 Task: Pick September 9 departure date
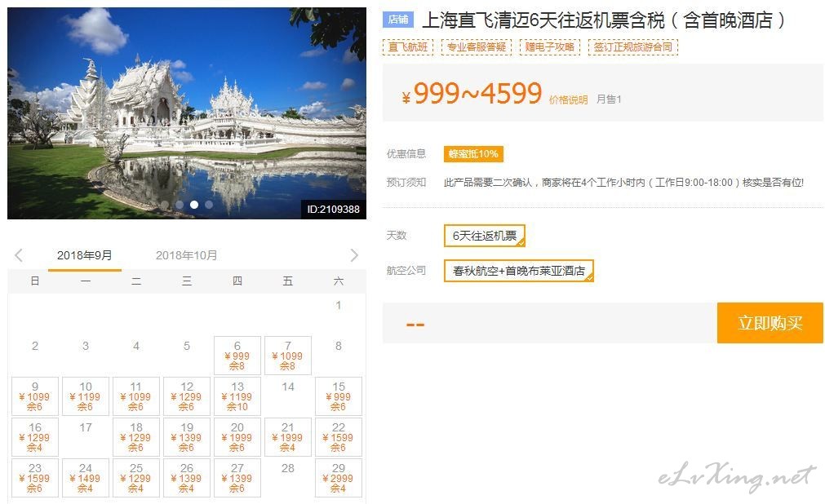pos(35,396)
